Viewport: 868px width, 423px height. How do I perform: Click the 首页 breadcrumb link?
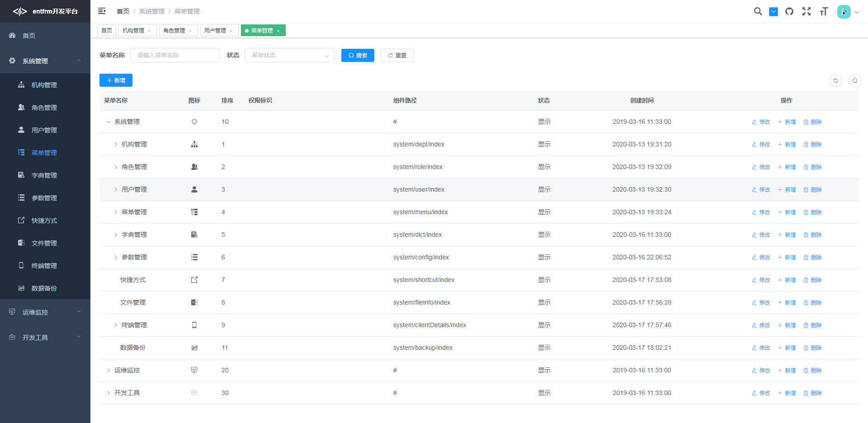(x=123, y=11)
